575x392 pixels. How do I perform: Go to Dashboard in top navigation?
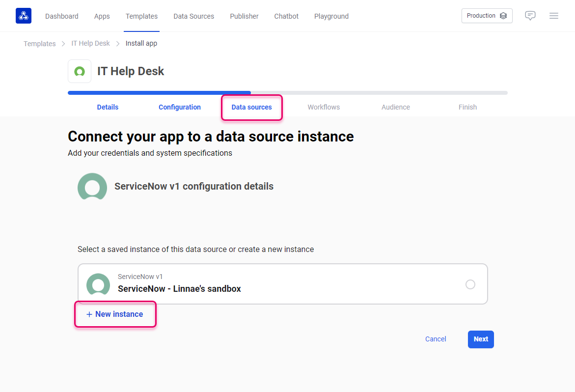61,16
